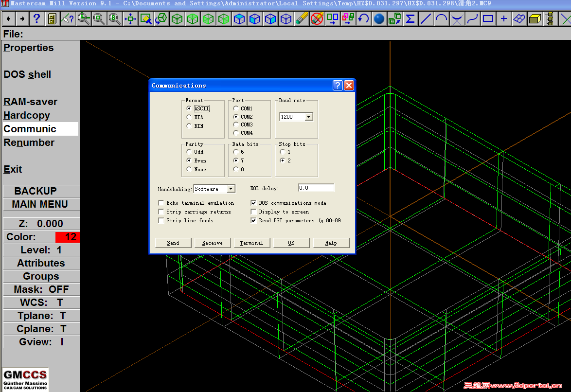This screenshot has height=392, width=571.
Task: Select the dynamic rotate view cube icon
Action: (x=161, y=18)
